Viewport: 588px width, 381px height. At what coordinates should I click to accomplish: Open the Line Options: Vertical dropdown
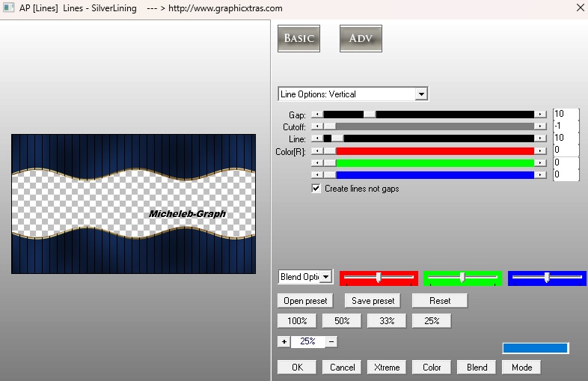[421, 94]
